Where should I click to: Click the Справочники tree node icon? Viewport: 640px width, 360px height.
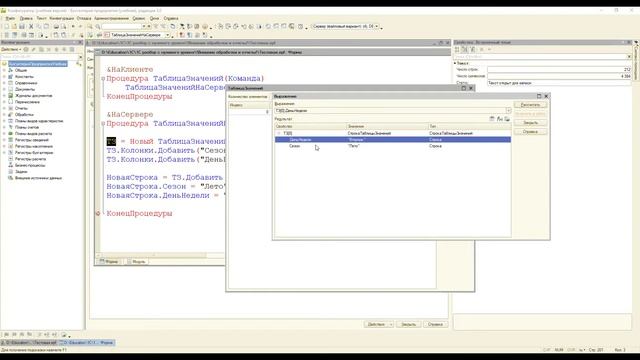(x=11, y=83)
